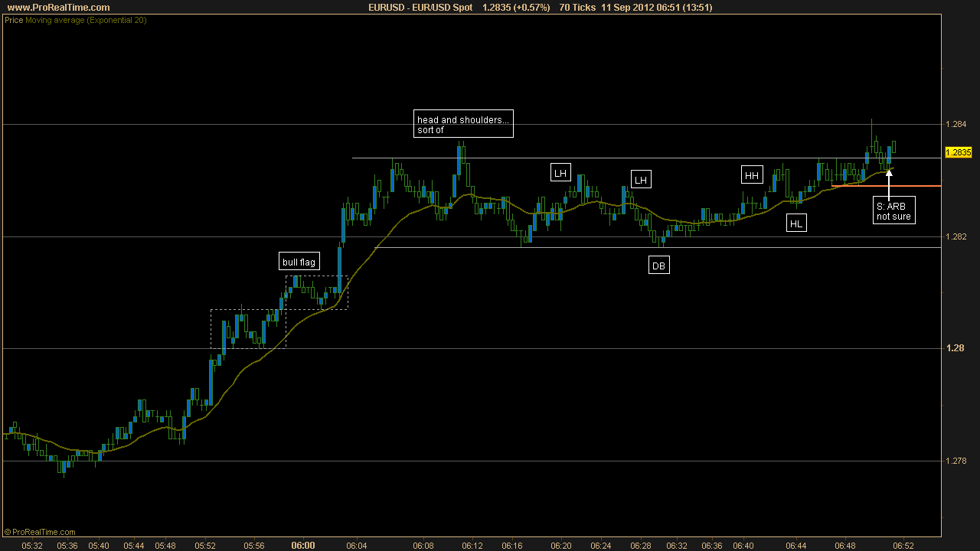Click the bold 06:00 time axis label
Image resolution: width=980 pixels, height=551 pixels.
(303, 546)
